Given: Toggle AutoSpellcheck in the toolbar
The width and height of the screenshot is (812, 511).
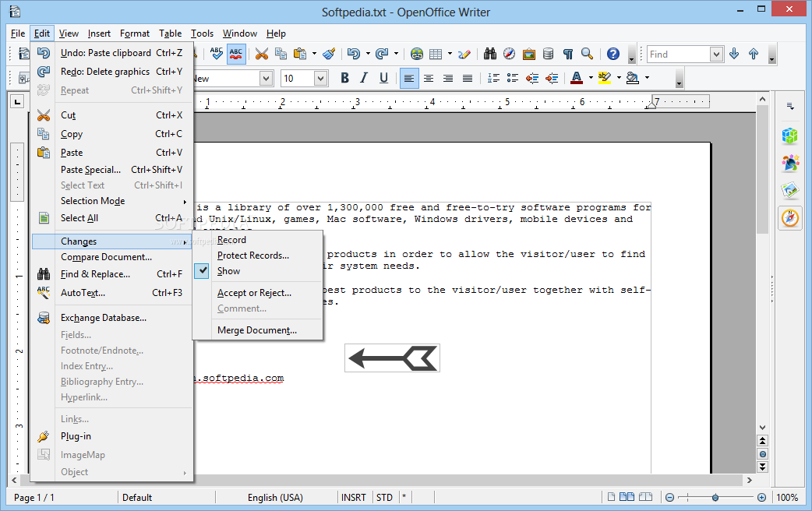Looking at the screenshot, I should pos(236,53).
